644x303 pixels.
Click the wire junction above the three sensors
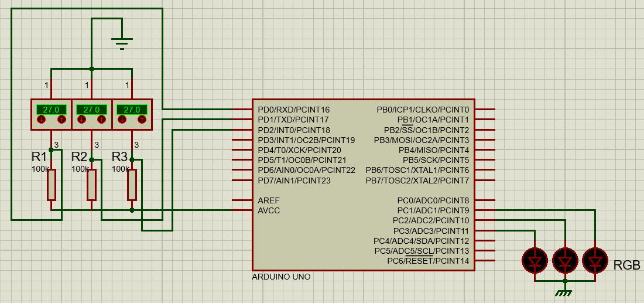(91, 69)
